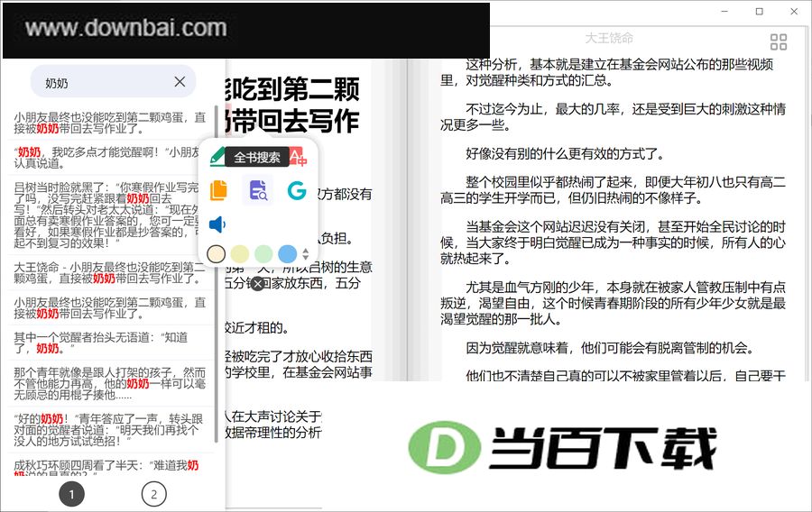Close the popup with dark X button
Viewport: 812px width, 512px height.
pos(257,283)
